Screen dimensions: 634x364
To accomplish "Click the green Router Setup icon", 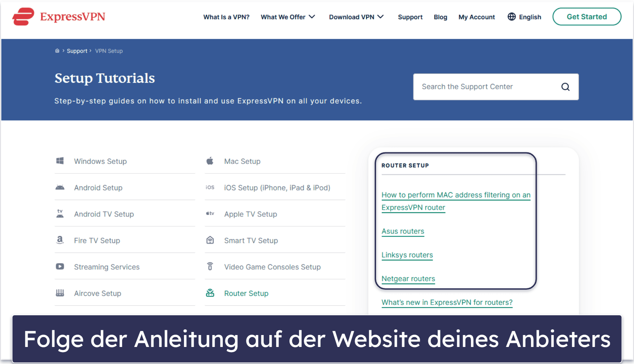I will [210, 293].
